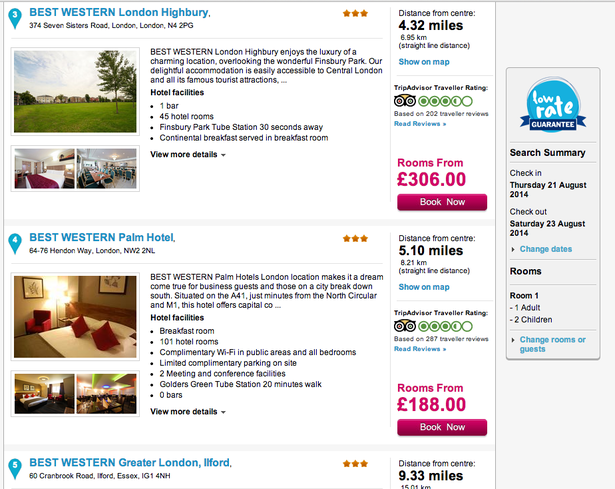
Task: Show Highbury hotel on map
Action: (x=423, y=62)
